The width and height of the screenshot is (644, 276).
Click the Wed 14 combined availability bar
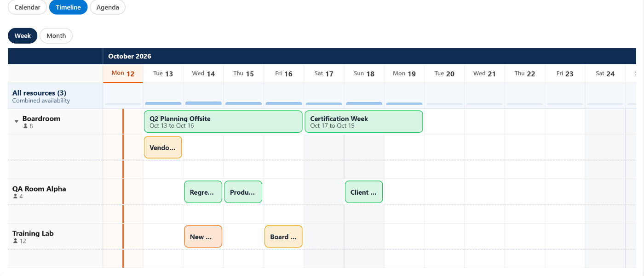tap(203, 103)
